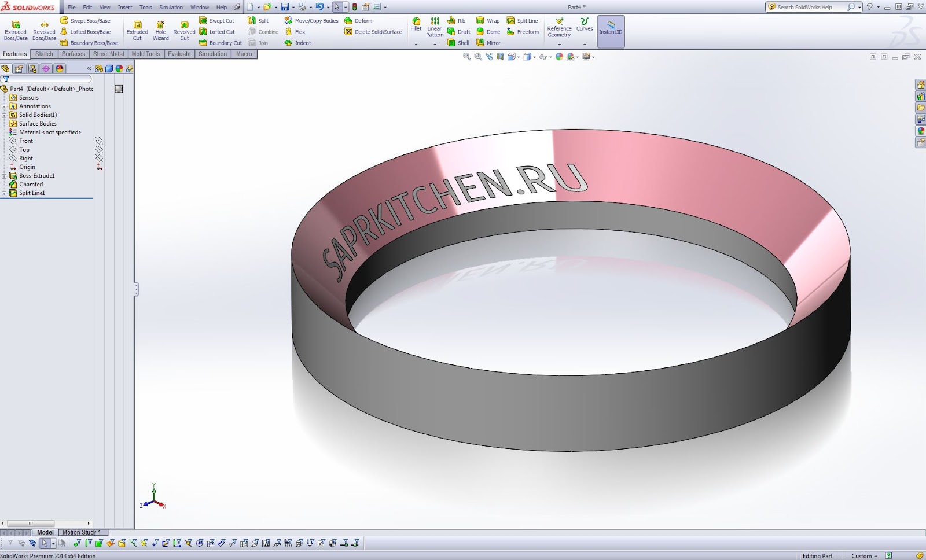The height and width of the screenshot is (560, 926).
Task: Expand the Annotations tree node
Action: (x=4, y=106)
